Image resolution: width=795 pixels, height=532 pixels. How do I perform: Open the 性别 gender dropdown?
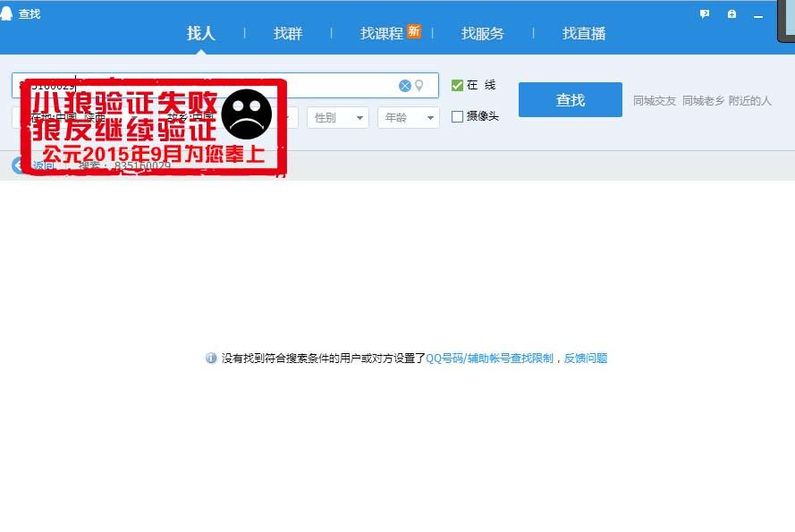click(337, 117)
